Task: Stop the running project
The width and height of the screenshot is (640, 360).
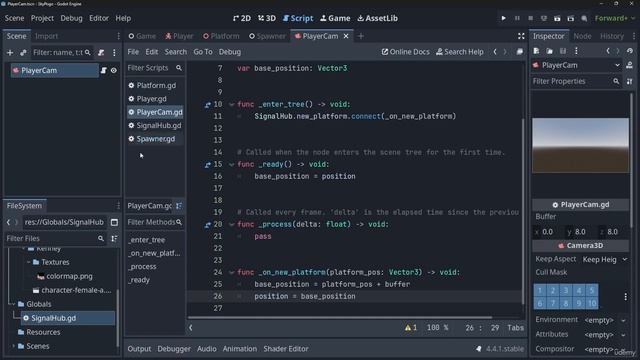Action: [x=531, y=18]
